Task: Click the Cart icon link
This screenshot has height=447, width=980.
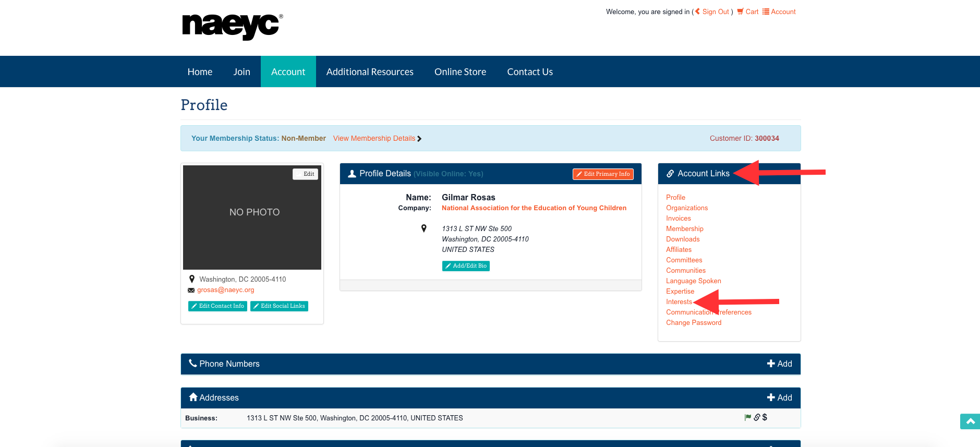Action: [747, 11]
